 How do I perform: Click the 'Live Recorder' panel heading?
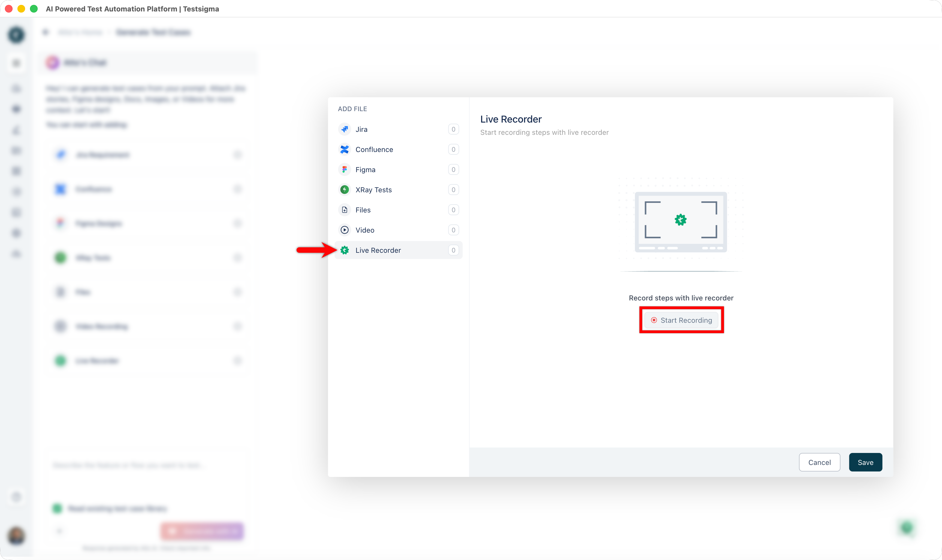[511, 119]
